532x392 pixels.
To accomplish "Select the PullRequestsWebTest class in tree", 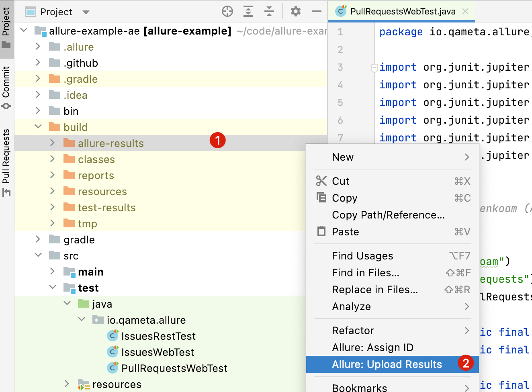I will tap(167, 368).
